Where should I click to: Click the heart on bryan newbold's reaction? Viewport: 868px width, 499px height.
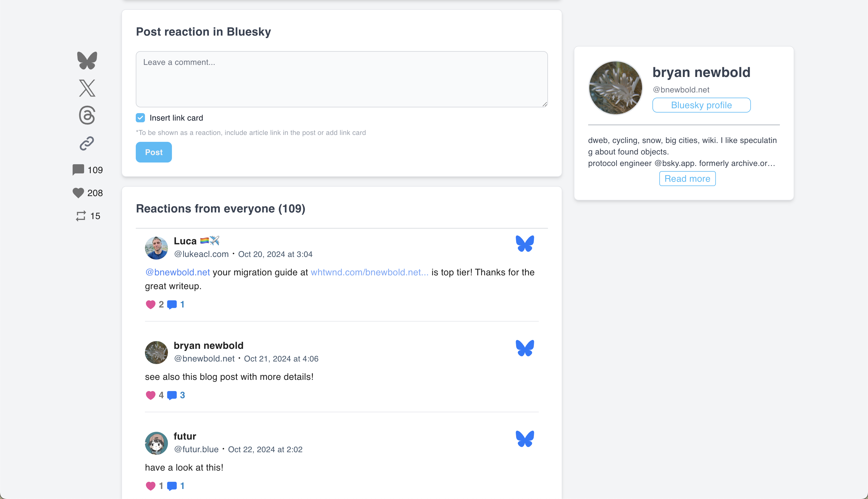tap(150, 395)
